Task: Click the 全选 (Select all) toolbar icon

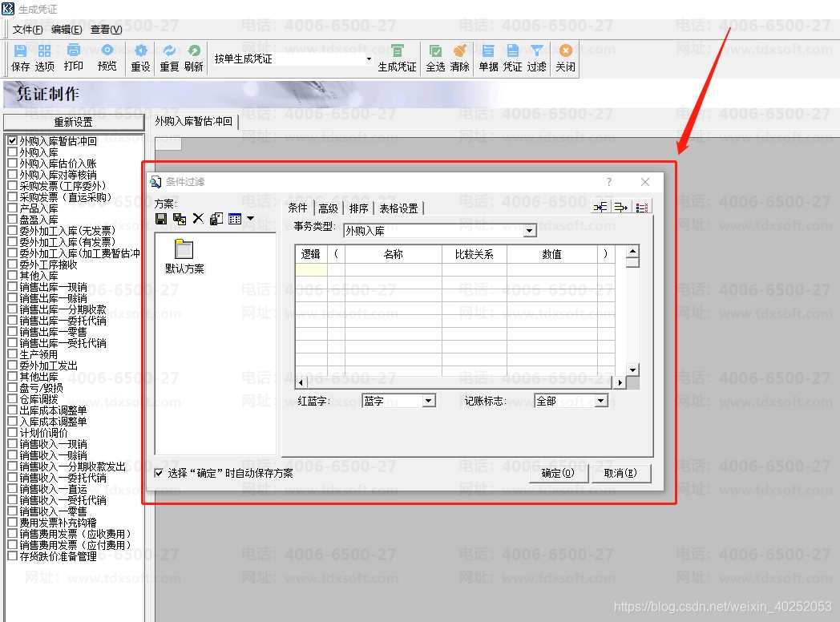Action: 435,58
